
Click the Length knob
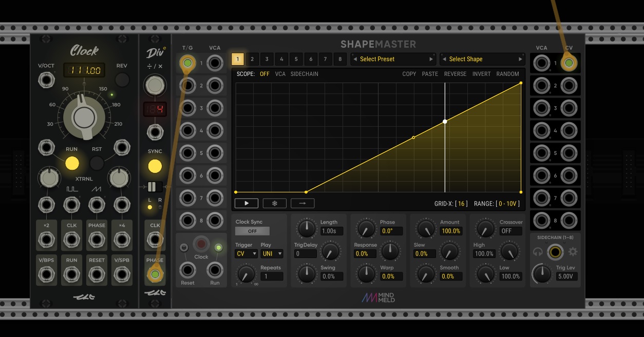click(x=307, y=229)
